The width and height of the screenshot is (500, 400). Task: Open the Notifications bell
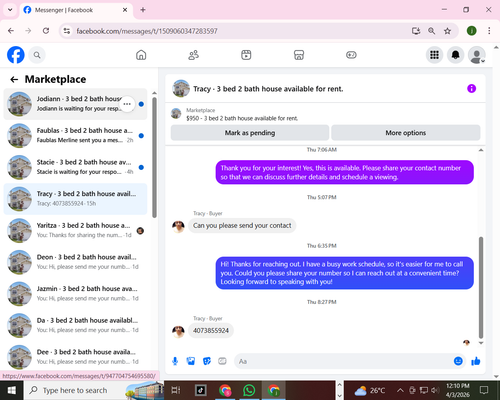pos(455,55)
